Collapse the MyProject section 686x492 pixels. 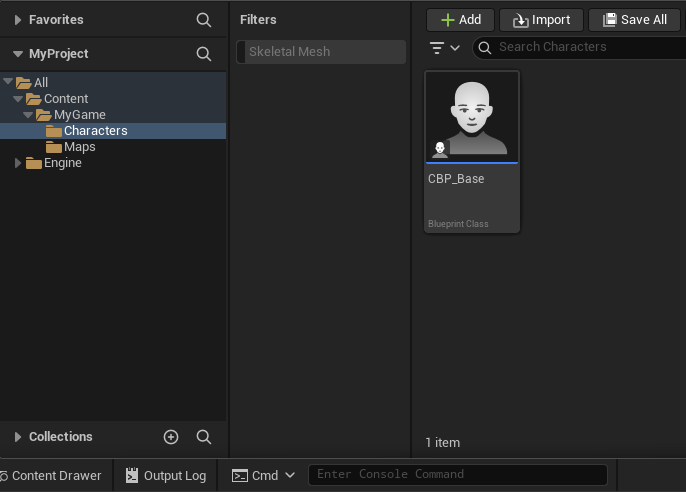pos(18,54)
